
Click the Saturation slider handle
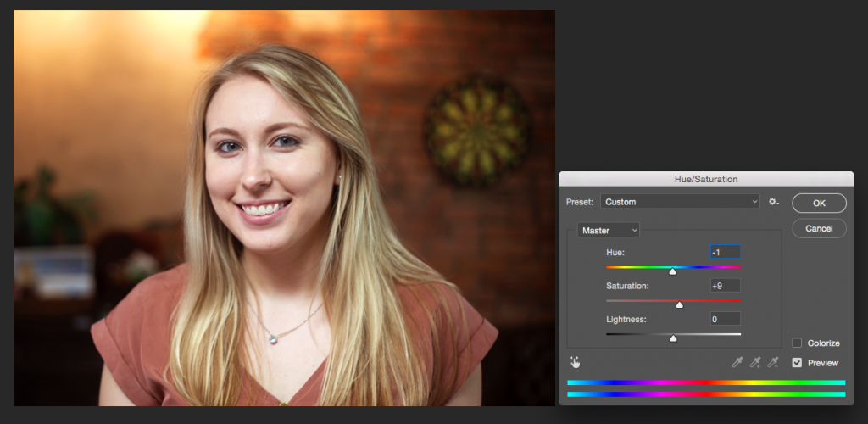coord(679,304)
